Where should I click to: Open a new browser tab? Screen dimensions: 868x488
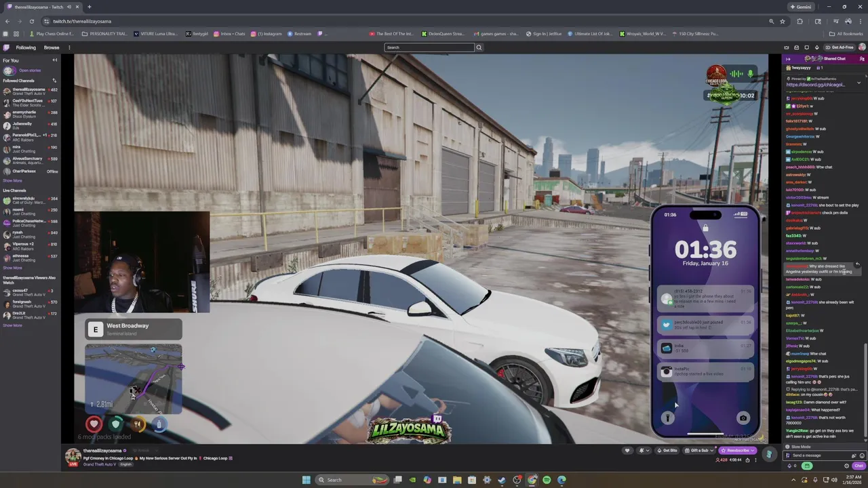[89, 7]
